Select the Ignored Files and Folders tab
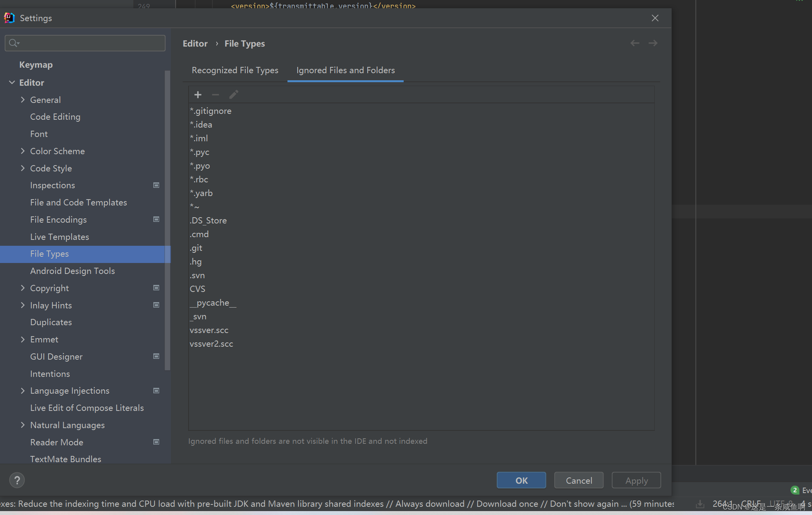This screenshot has width=812, height=515. pos(345,70)
